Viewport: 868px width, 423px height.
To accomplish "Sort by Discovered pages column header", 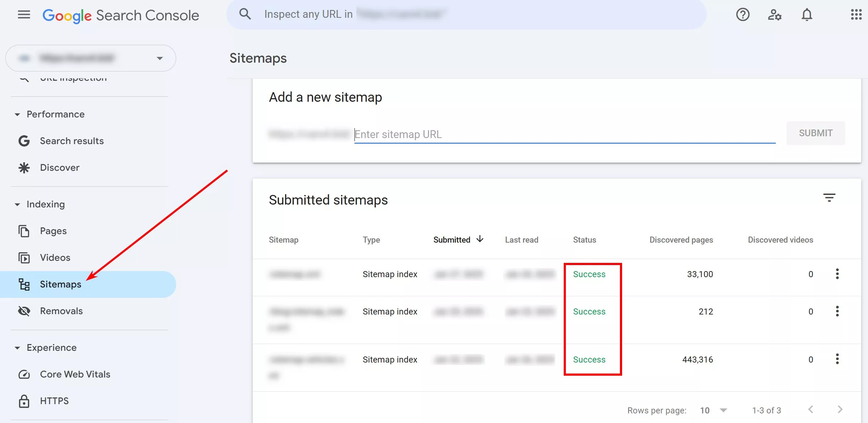I will [x=681, y=240].
